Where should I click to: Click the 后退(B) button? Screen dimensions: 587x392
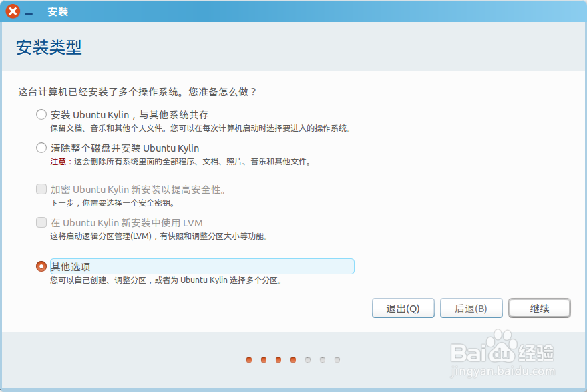pyautogui.click(x=471, y=308)
